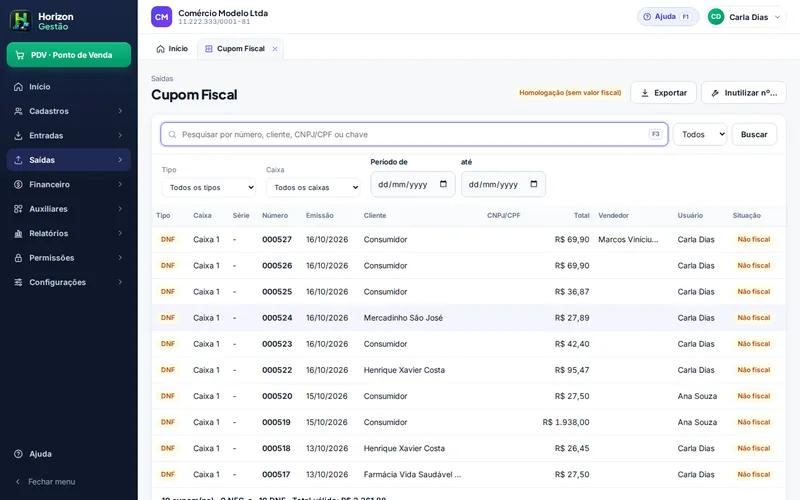
Task: Switch to the Início tab
Action: tap(172, 49)
